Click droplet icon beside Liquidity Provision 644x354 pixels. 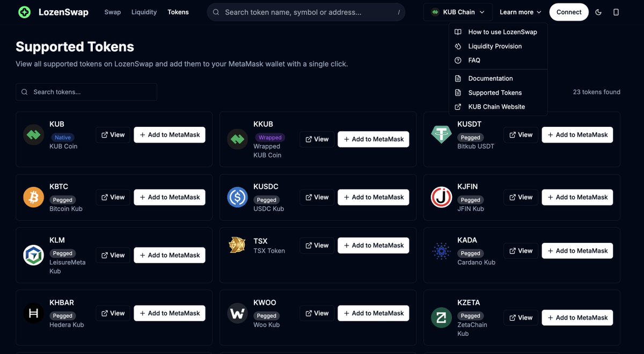point(458,46)
